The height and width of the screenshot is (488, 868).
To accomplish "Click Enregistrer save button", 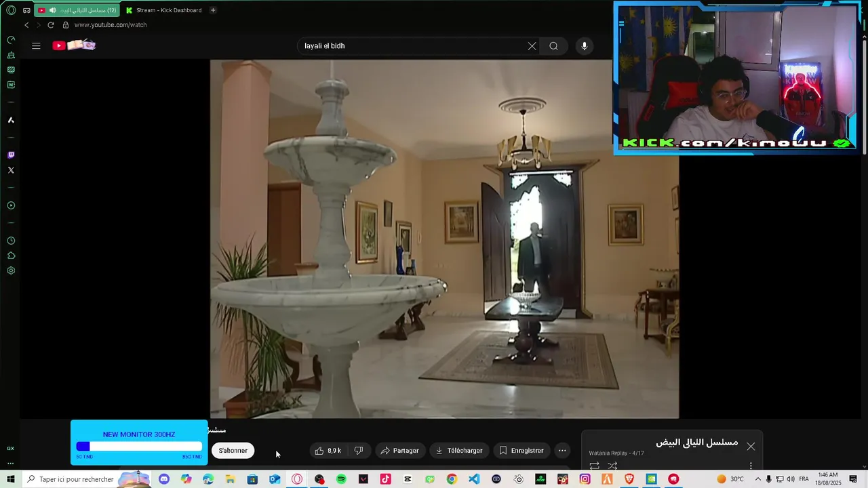I will (x=521, y=451).
